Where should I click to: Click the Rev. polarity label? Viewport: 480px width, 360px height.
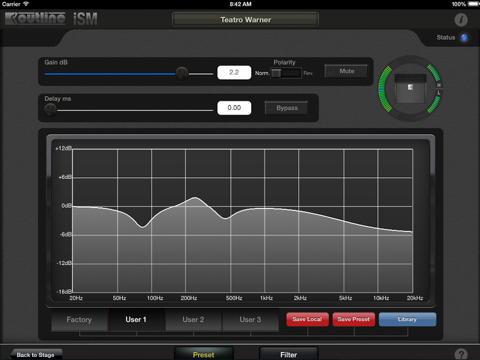(308, 73)
